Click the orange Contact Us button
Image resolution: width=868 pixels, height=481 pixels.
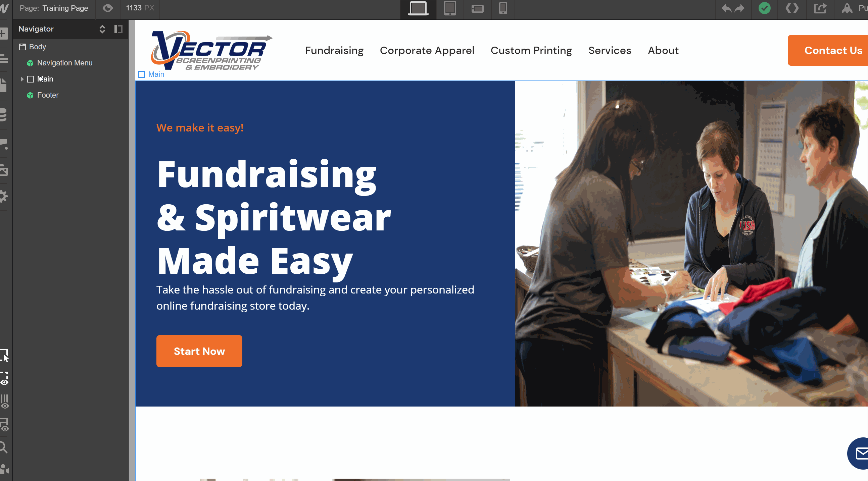(x=828, y=51)
